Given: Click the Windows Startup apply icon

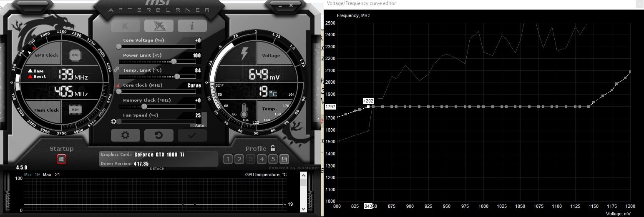Looking at the screenshot, I should 61,159.
